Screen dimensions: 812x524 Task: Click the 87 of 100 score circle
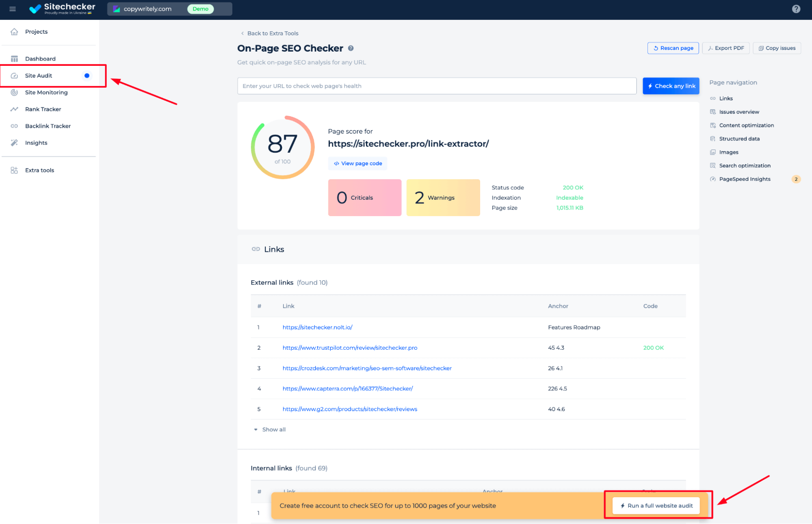click(283, 147)
